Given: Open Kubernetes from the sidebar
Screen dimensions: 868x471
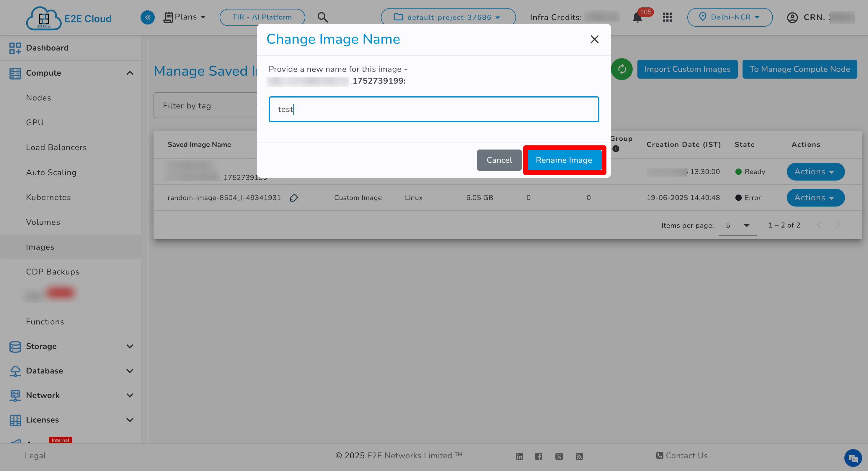Looking at the screenshot, I should point(48,197).
